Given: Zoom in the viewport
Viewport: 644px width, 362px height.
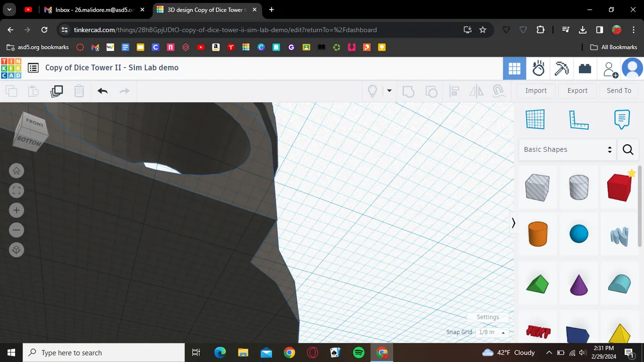Looking at the screenshot, I should tap(17, 210).
